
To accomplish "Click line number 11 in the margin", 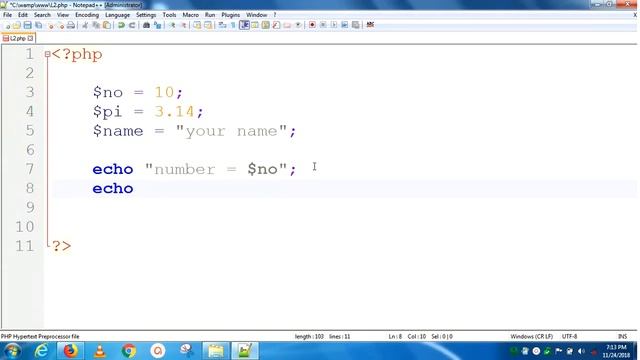I will [24, 246].
